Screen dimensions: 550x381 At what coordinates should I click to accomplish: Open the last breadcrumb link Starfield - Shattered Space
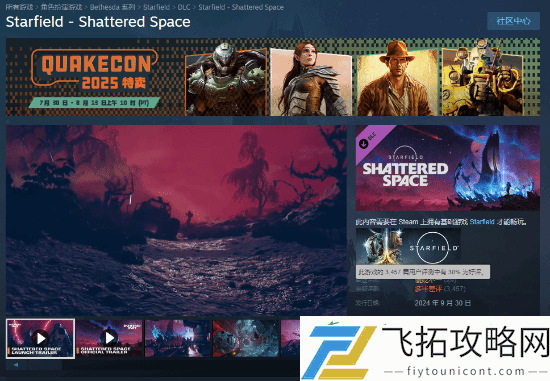[241, 7]
